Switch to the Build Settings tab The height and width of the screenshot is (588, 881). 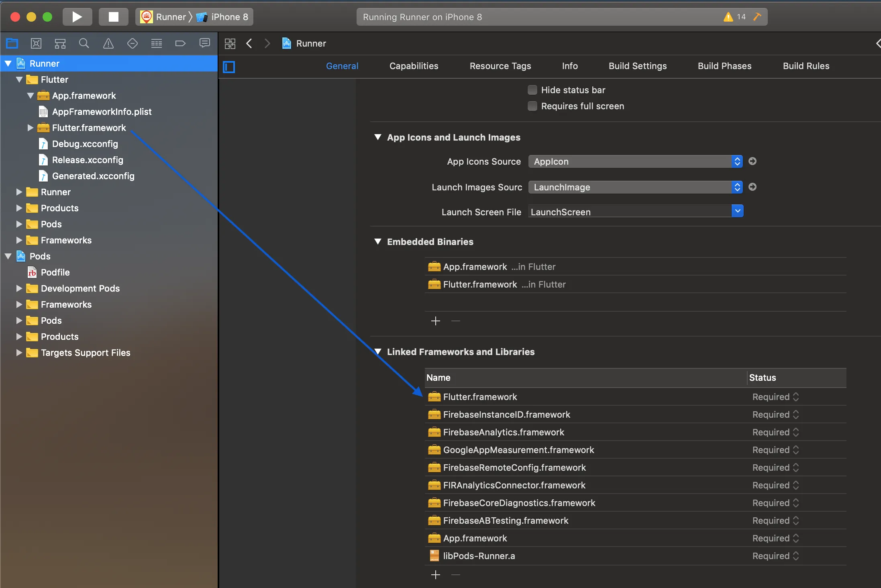tap(637, 66)
